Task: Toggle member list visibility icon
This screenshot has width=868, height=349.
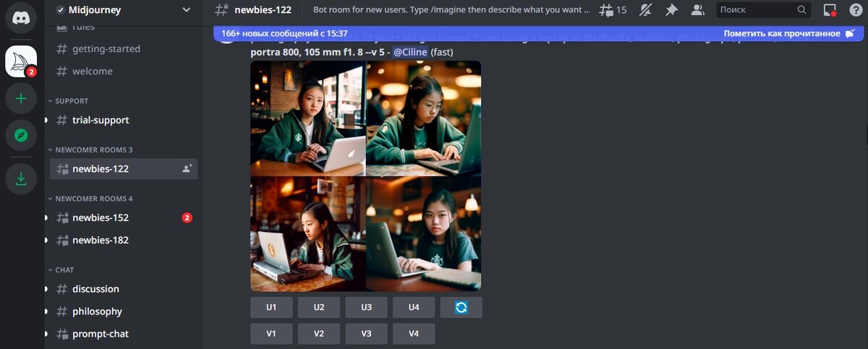Action: (697, 10)
